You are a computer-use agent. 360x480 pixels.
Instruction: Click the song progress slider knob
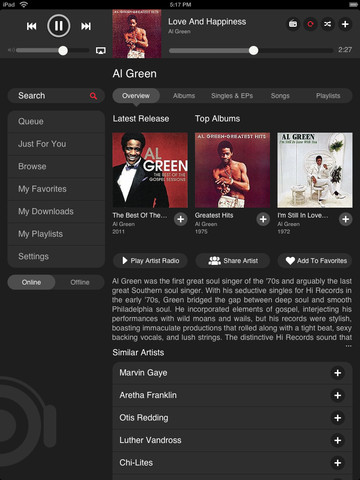[x=253, y=51]
